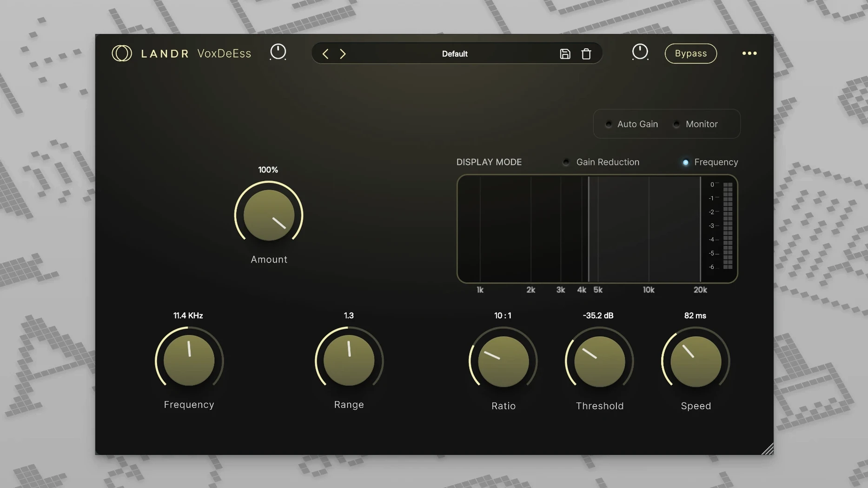Image resolution: width=868 pixels, height=488 pixels.
Task: Click the gain reduction meter bar
Action: [728, 226]
